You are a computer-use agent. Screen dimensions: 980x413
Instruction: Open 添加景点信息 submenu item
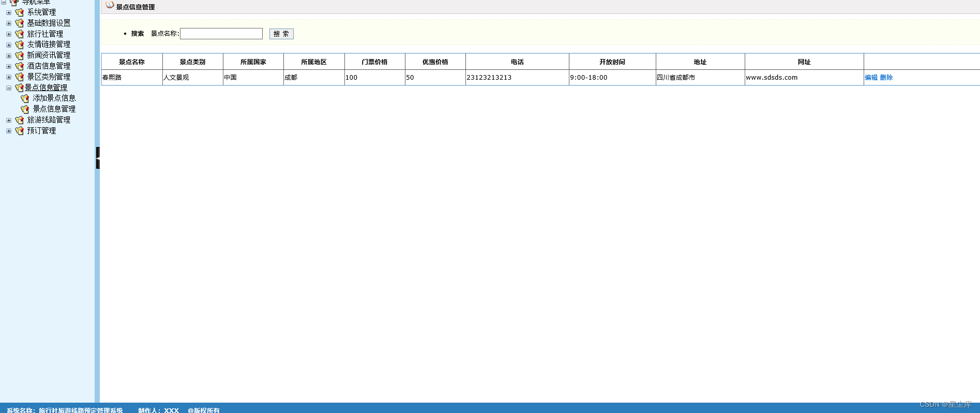54,98
